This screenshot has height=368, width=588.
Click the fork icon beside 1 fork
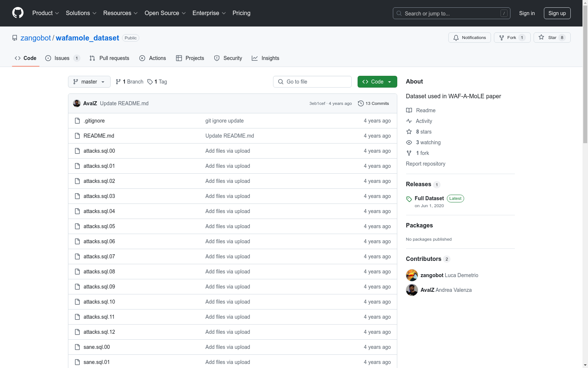click(409, 153)
